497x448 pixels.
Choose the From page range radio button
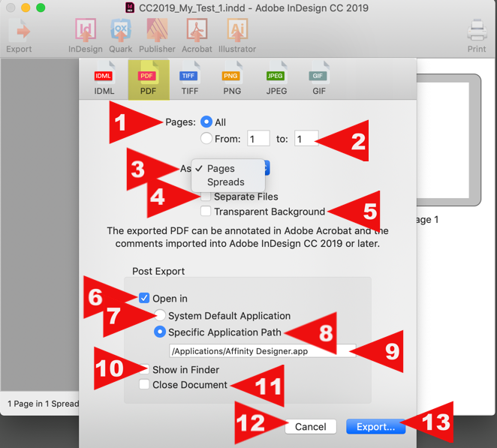[x=206, y=139]
